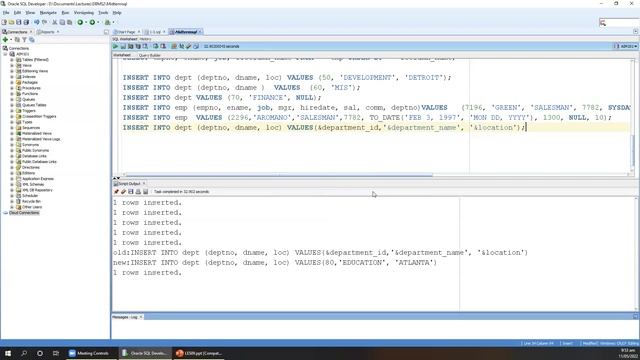This screenshot has width=640, height=360.
Task: Click the Paste icon in the main toolbar
Action: coord(69,22)
